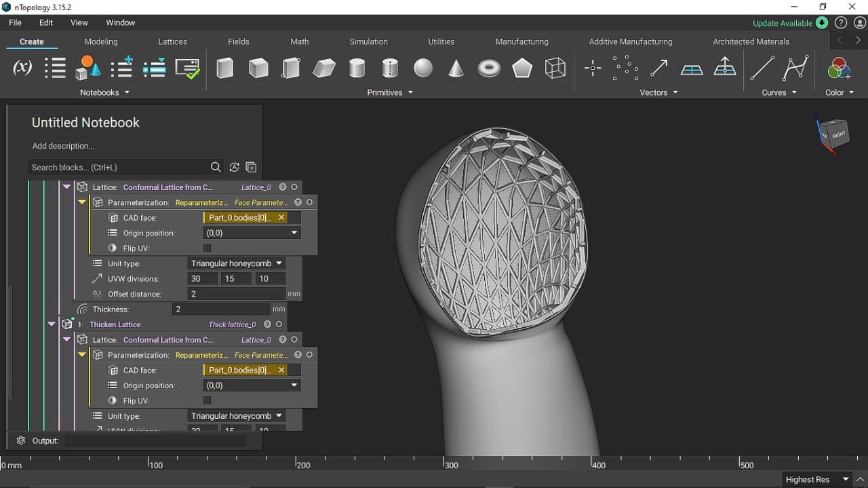Select the Sphere primitive icon
This screenshot has height=488, width=868.
[x=423, y=68]
